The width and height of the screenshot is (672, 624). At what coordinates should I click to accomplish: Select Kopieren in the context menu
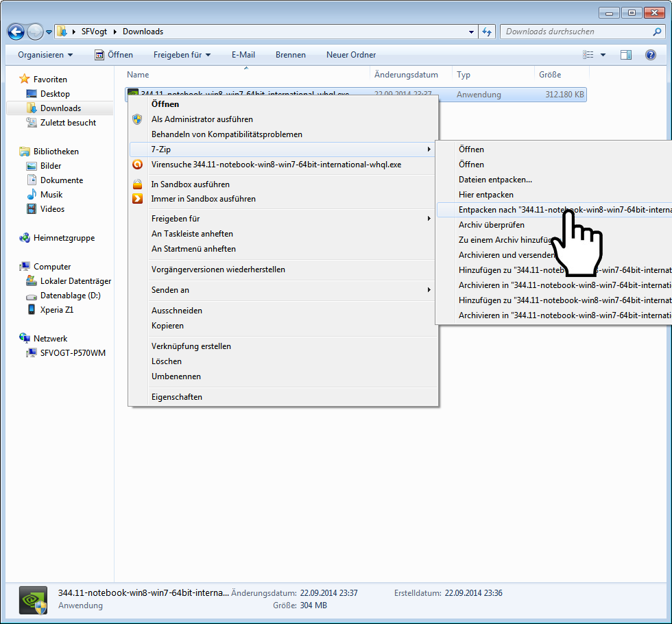pos(283,326)
